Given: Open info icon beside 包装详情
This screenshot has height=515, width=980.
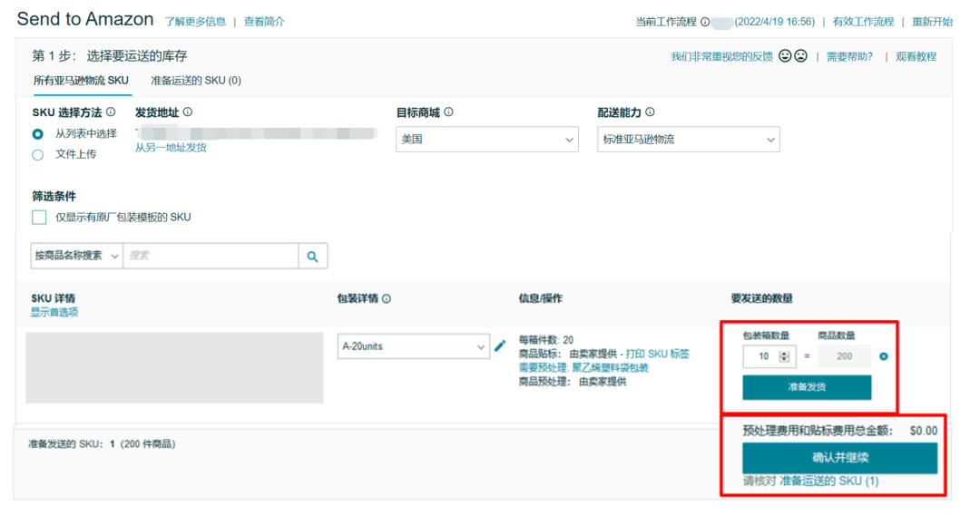Looking at the screenshot, I should [x=387, y=299].
